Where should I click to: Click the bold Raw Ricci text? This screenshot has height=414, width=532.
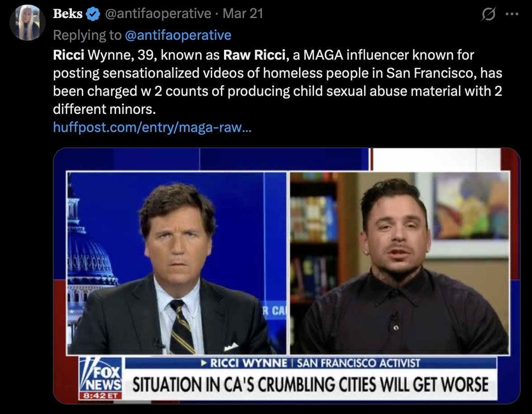254,55
